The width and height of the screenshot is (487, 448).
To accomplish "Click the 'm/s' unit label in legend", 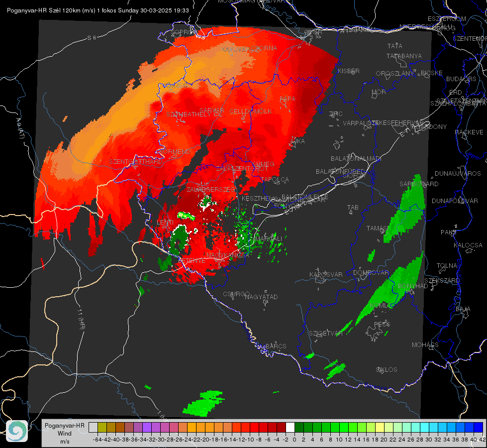I will [x=65, y=442].
